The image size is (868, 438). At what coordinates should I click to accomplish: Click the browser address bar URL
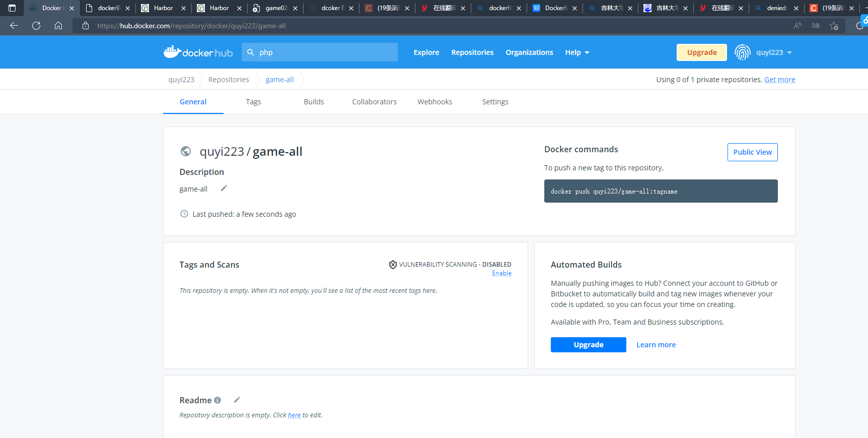pos(191,26)
